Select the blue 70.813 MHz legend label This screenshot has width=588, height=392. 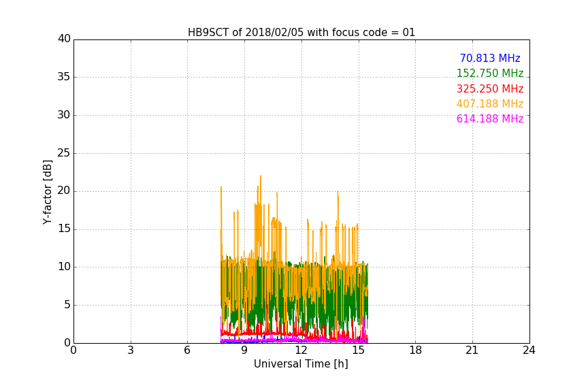pos(490,58)
